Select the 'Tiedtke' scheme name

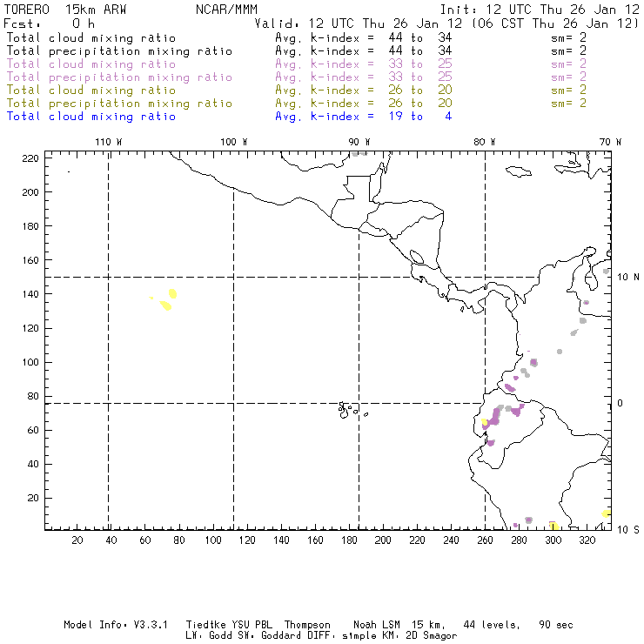[x=205, y=625]
